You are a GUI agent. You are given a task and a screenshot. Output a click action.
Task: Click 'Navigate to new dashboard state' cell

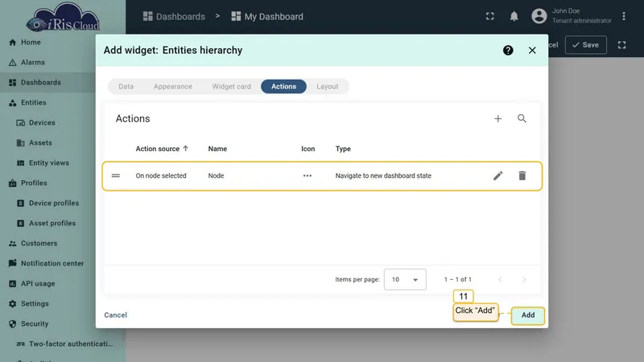(x=383, y=175)
